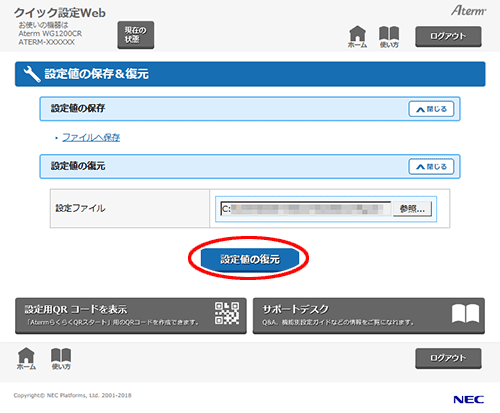This screenshot has height=413, width=500.
Task: Open the 設定用QRコードを表示 panel
Action: 131,316
